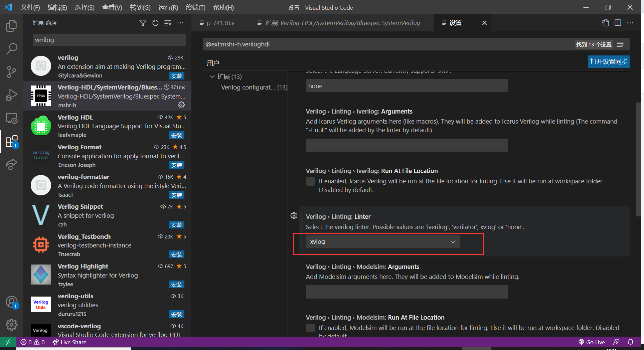The height and width of the screenshot is (350, 644).
Task: Install the Verilog Snippet extension
Action: coord(176,225)
